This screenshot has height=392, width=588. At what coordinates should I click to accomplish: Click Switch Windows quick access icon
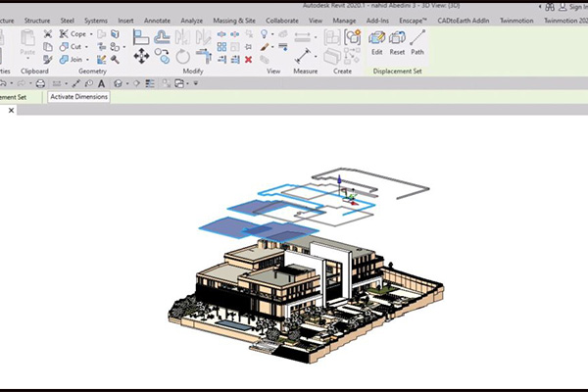pyautogui.click(x=179, y=83)
